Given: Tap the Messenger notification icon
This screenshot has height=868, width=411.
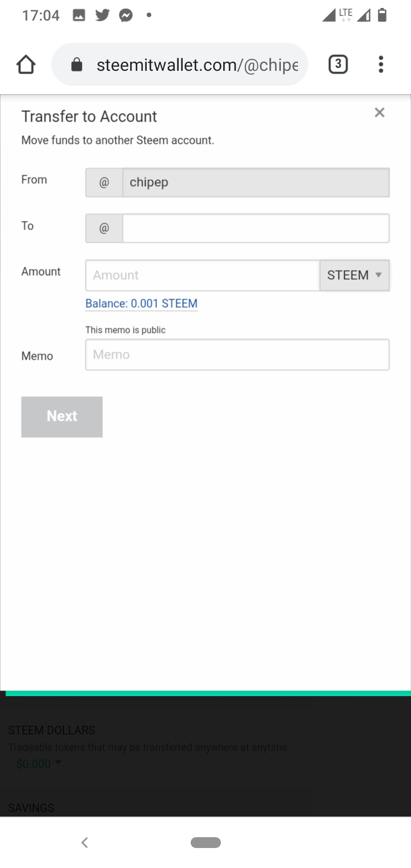Looking at the screenshot, I should pos(126,15).
